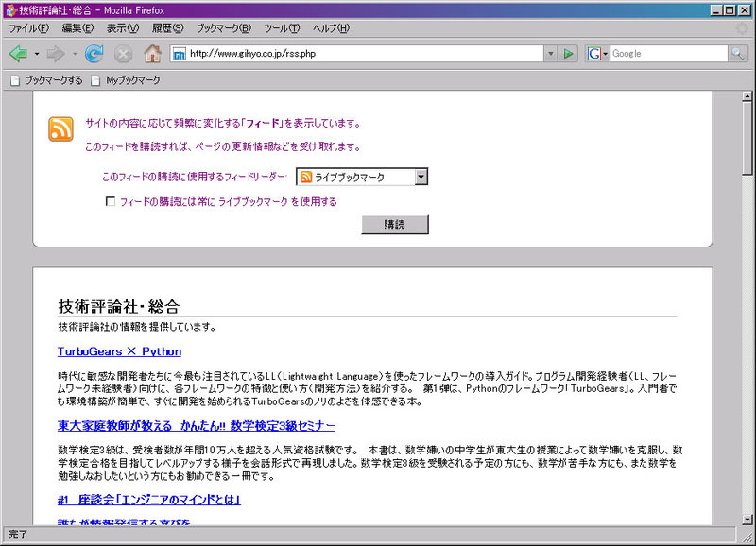Click the Google search input field

point(667,54)
